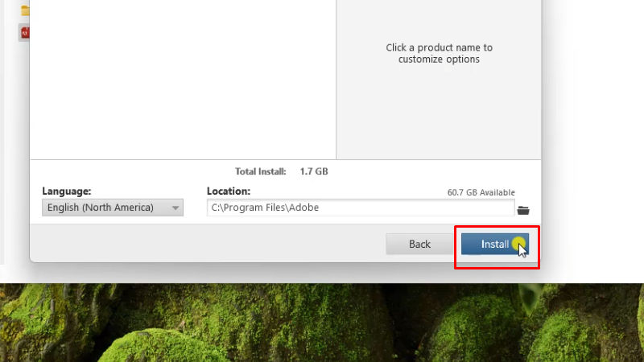Select the red Adobe file icon behind installer
The image size is (644, 362).
25,33
